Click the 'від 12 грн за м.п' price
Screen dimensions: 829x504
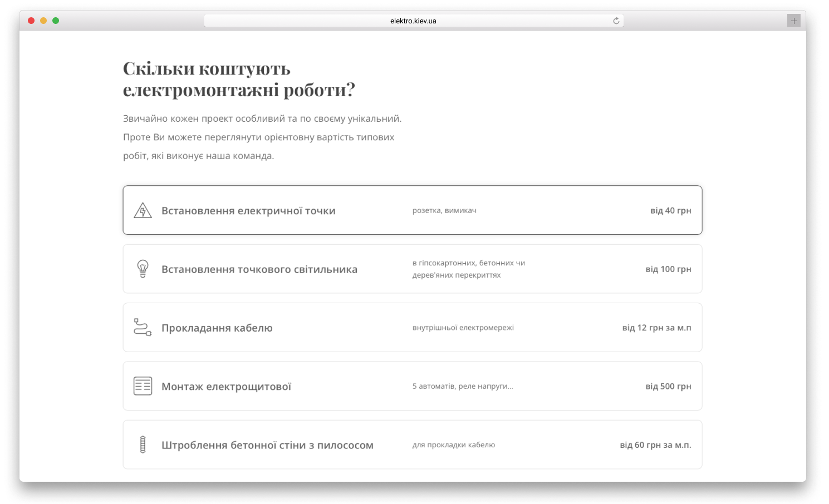coord(656,328)
